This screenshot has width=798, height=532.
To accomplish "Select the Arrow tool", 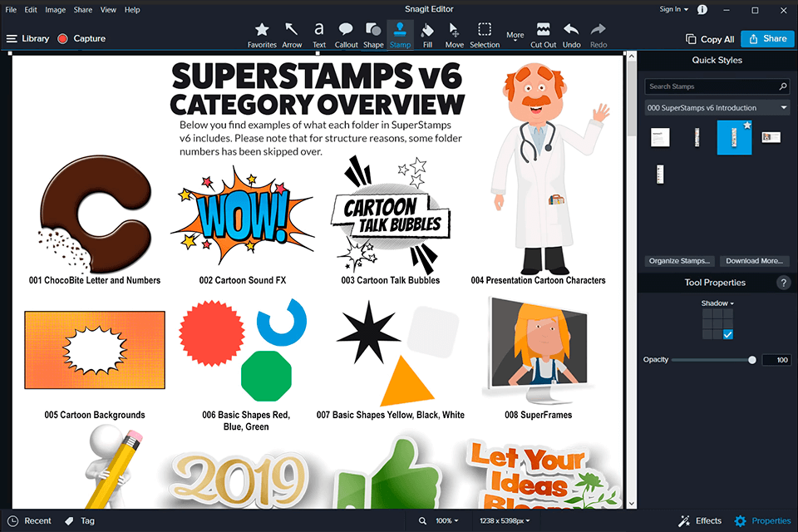I will coord(292,35).
